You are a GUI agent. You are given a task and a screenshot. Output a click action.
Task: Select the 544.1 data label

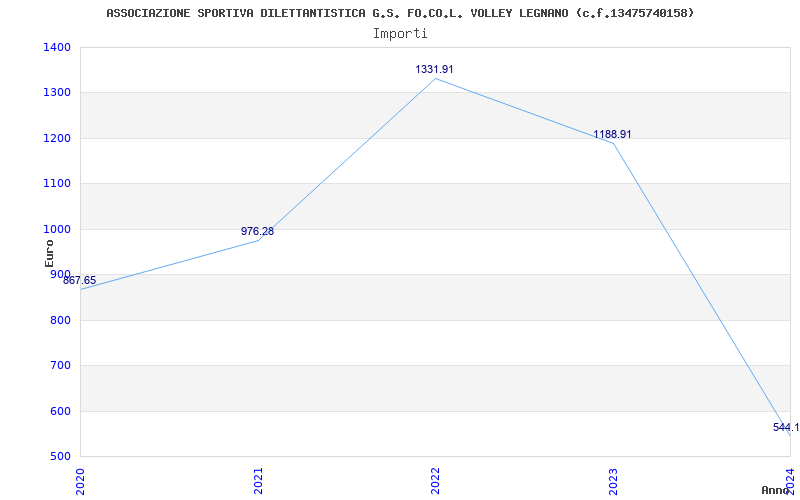click(786, 428)
